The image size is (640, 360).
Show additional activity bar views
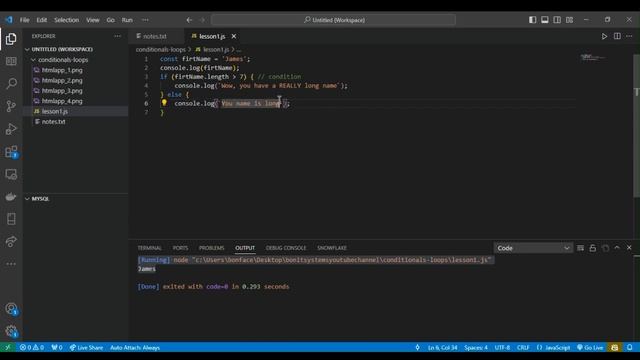click(11, 264)
